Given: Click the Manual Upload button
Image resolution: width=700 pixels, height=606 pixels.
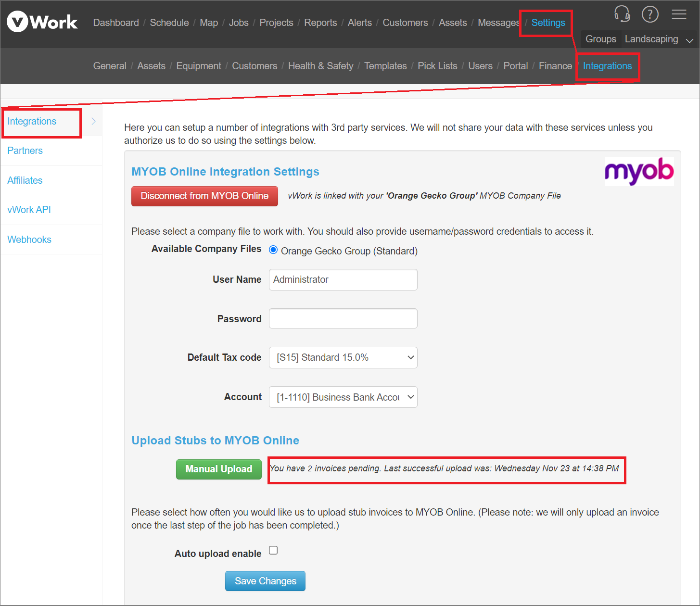Looking at the screenshot, I should (x=219, y=469).
